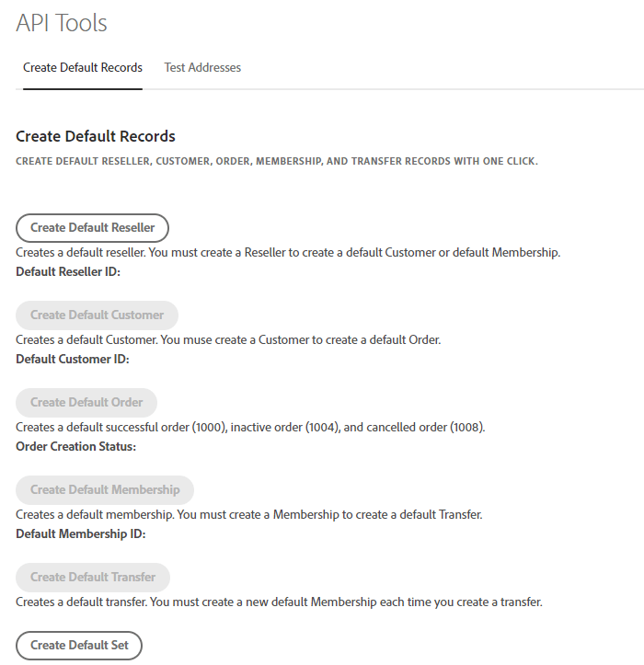Click the Default Customer ID label
This screenshot has width=644, height=665.
[73, 360]
